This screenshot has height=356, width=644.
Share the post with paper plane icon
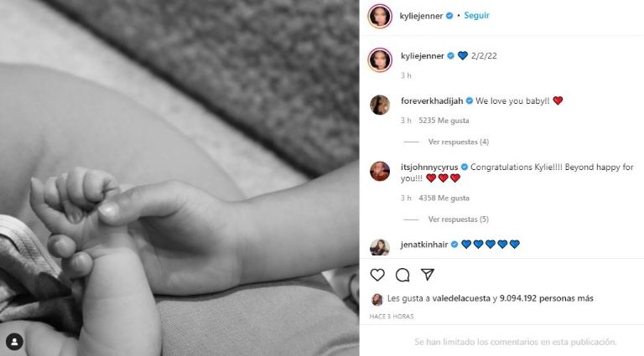(x=427, y=275)
